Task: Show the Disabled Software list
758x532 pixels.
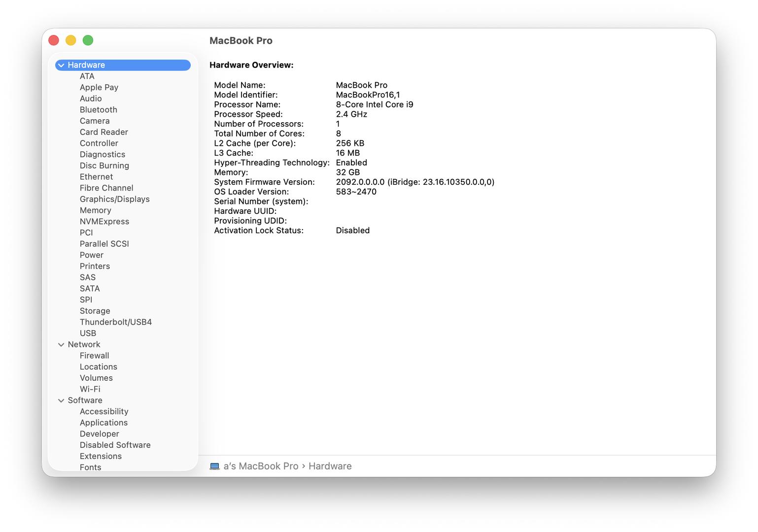Action: (x=115, y=445)
